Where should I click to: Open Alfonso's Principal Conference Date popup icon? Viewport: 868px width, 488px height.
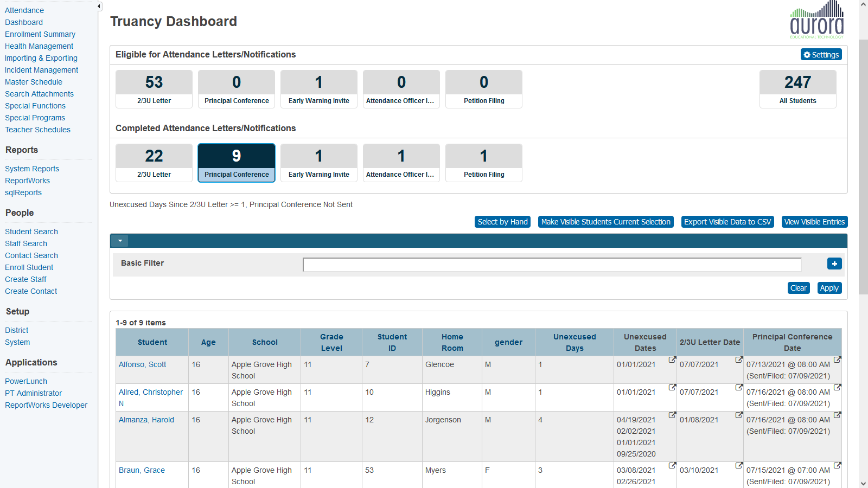(837, 359)
